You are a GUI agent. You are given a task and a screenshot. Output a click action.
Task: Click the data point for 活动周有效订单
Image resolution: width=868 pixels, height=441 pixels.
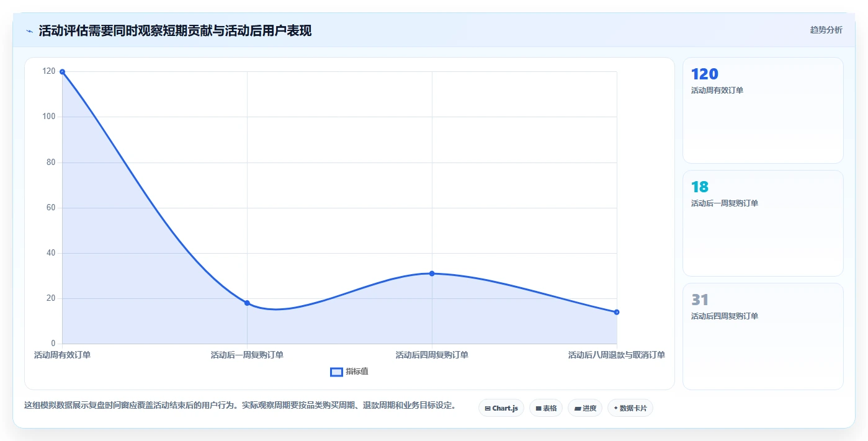point(62,72)
